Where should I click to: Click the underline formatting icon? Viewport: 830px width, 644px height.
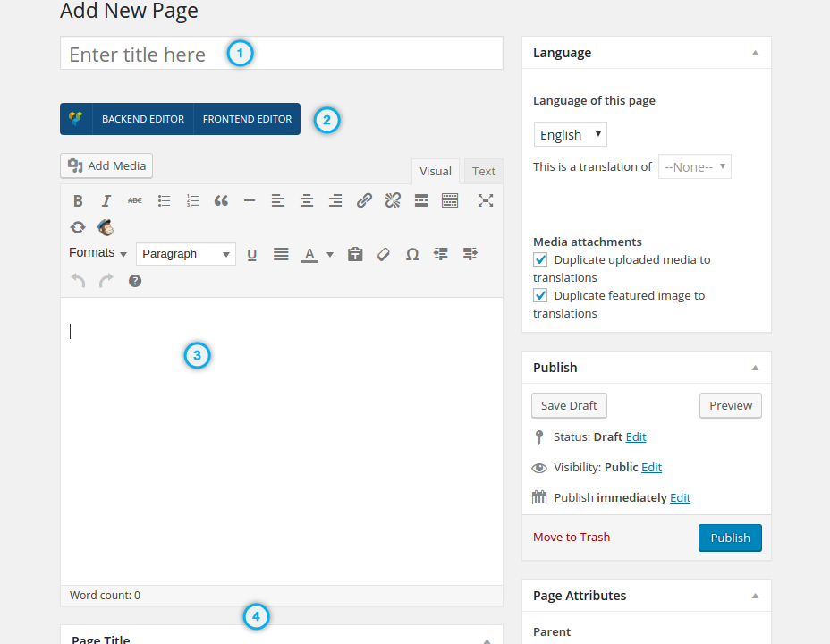[252, 254]
